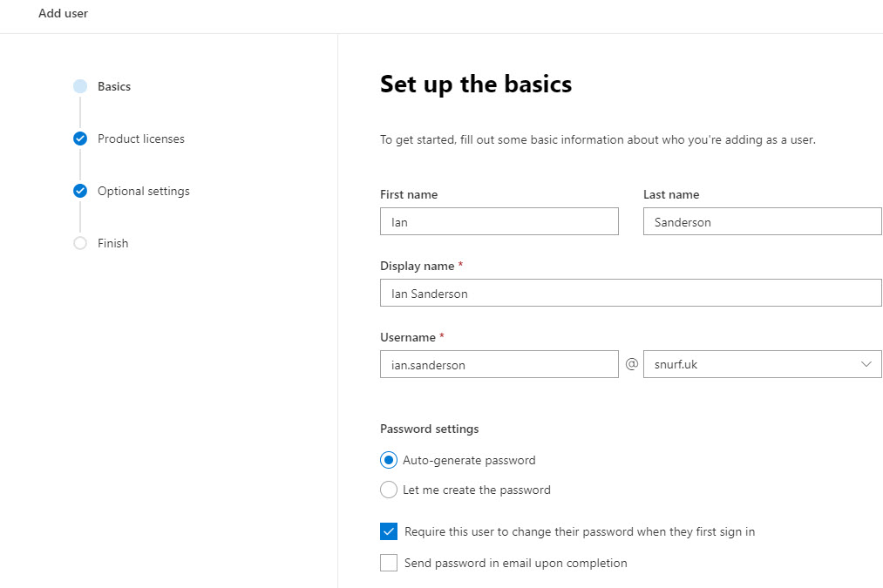The height and width of the screenshot is (588, 883).
Task: Click the Add user header title
Action: coord(63,13)
